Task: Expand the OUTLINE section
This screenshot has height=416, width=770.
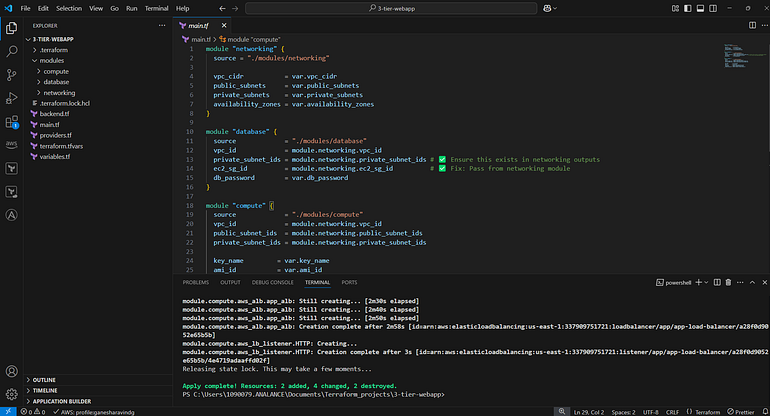Action: click(45, 380)
